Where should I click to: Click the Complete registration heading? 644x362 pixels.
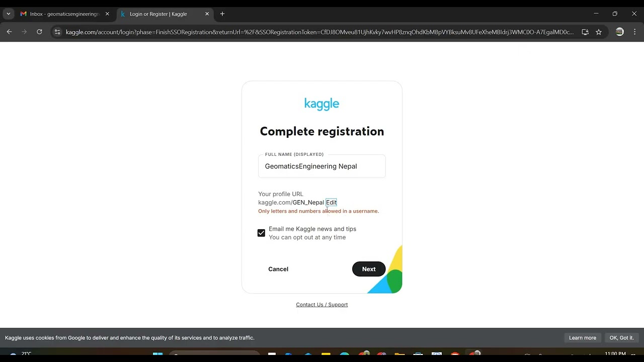tap(322, 131)
